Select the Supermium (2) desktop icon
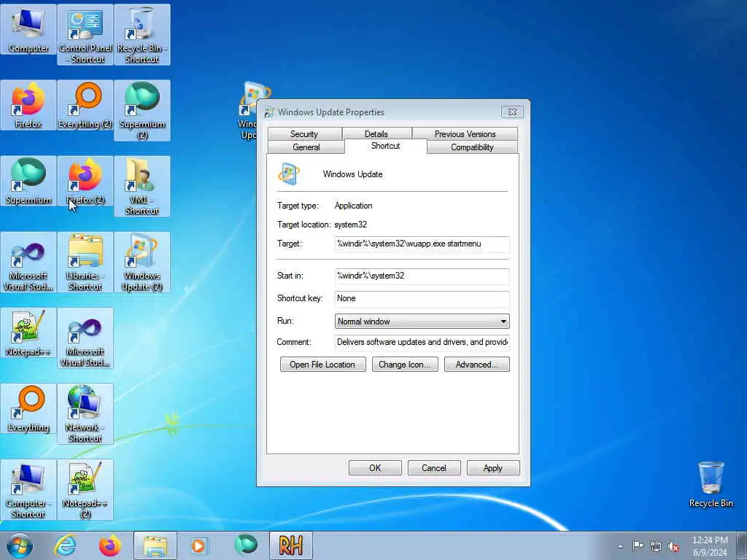The height and width of the screenshot is (560, 747). pyautogui.click(x=142, y=111)
